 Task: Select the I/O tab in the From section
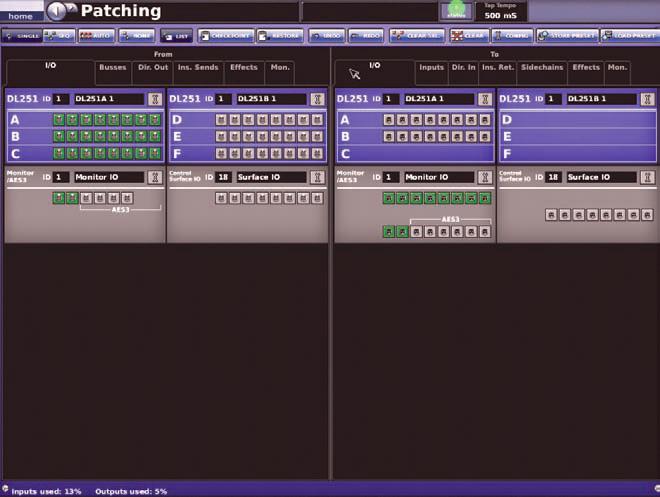pos(51,72)
